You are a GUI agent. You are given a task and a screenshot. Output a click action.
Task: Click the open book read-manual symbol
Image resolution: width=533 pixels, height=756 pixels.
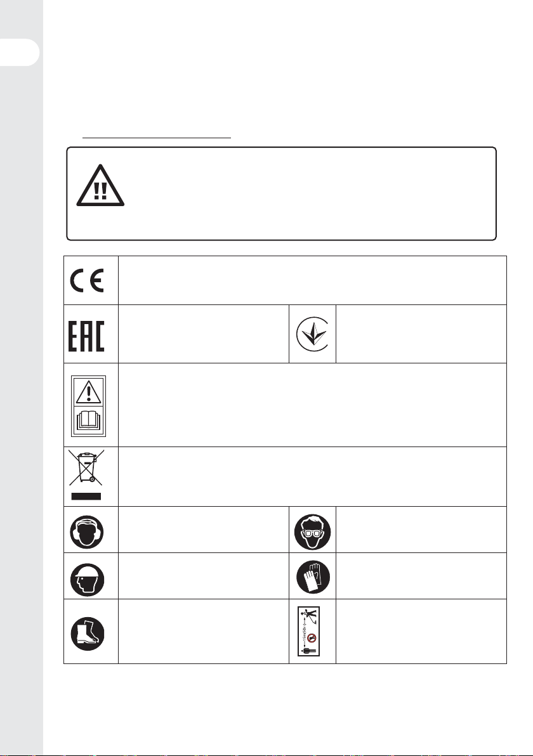click(88, 420)
